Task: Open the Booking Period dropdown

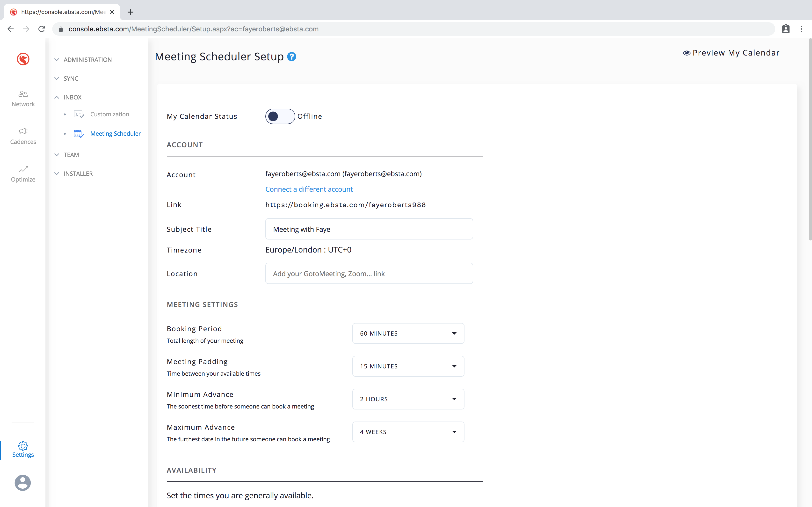Action: (x=408, y=333)
